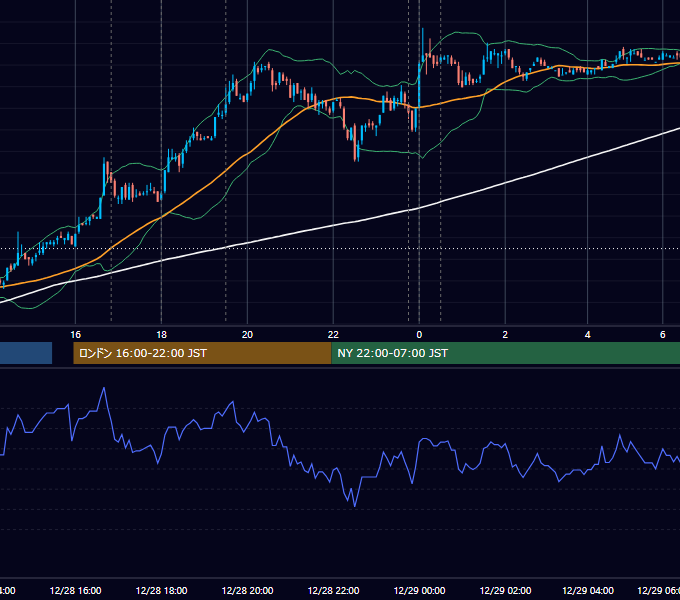
Task: Click the hour label 18 on the price chart axis
Action: (161, 334)
